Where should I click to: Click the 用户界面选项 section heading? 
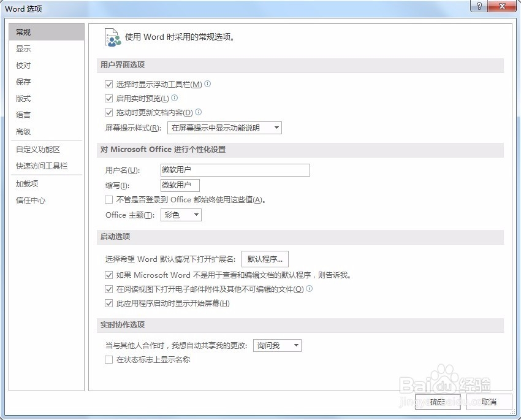click(x=123, y=65)
